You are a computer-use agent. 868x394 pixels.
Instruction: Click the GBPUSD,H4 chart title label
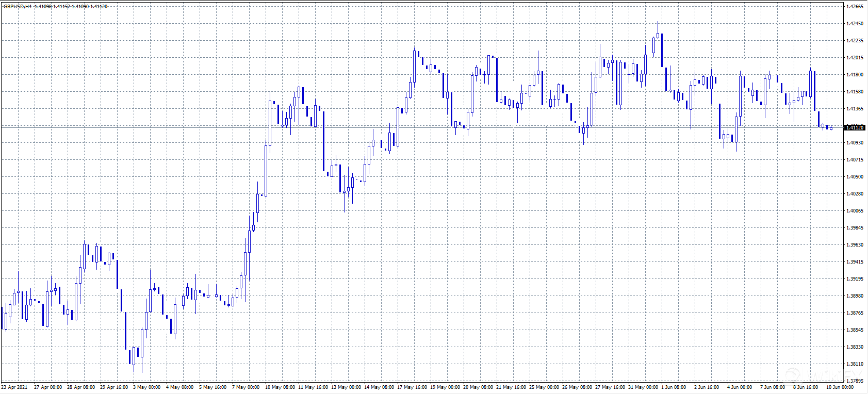[x=18, y=7]
